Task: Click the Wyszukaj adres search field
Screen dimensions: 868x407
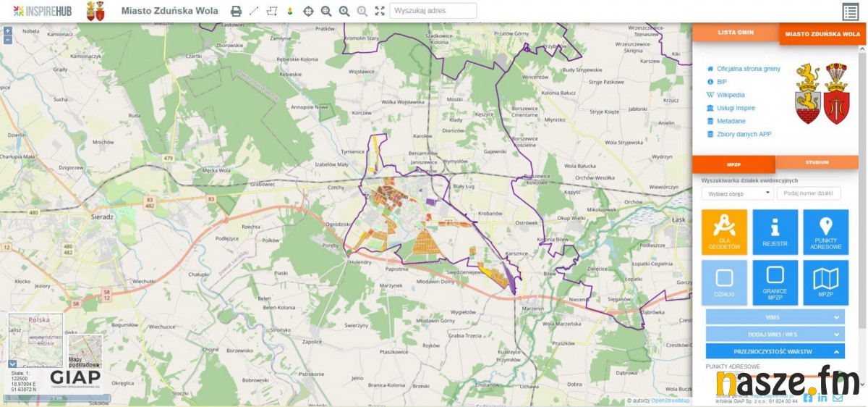Action: coord(433,11)
